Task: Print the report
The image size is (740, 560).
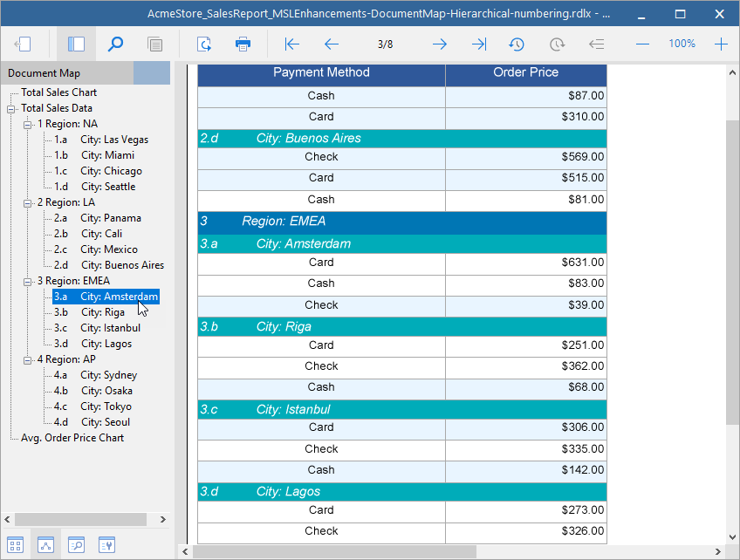Action: coord(243,44)
